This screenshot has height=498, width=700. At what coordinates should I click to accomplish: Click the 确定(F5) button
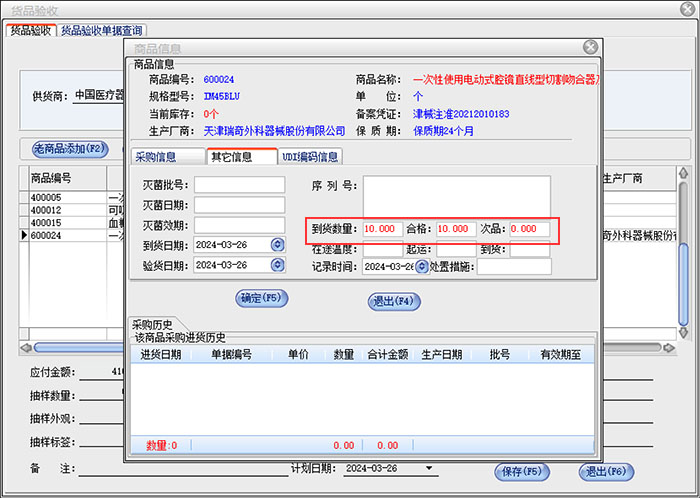click(x=262, y=298)
